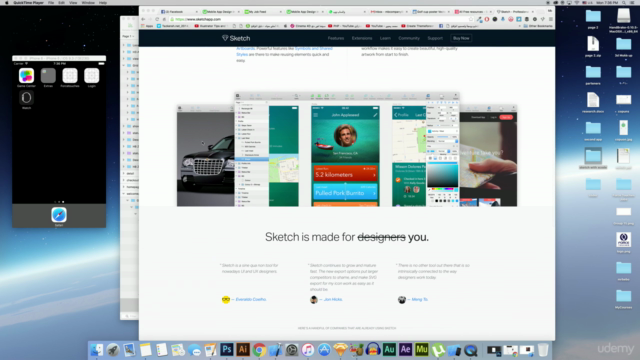Open Chrome's hamburger menu
This screenshot has width=640, height=360.
coord(550,19)
